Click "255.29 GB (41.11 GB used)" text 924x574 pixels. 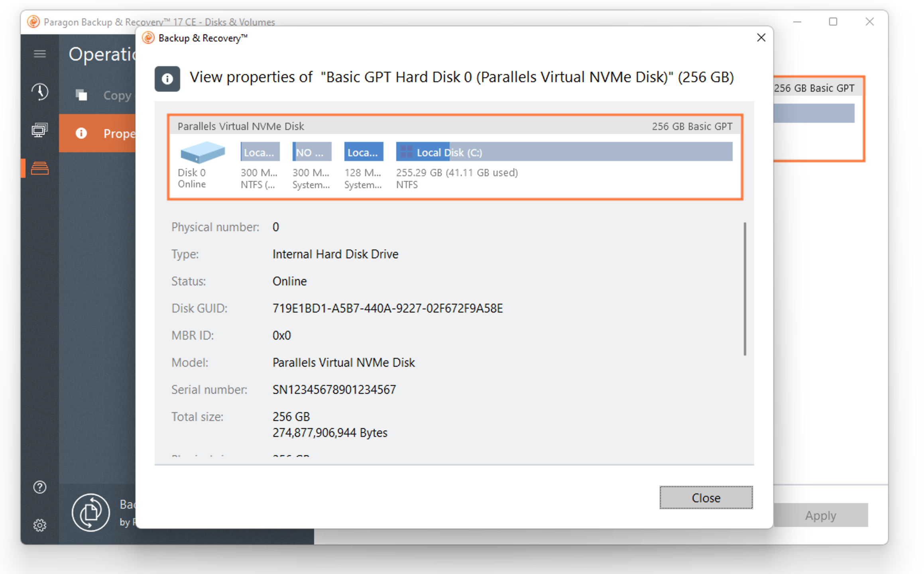pos(457,173)
